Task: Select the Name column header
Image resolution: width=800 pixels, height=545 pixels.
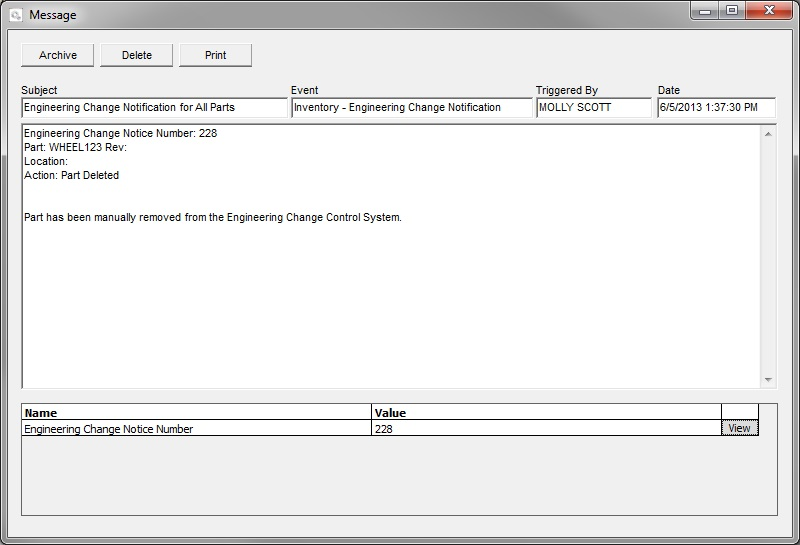Action: coord(196,412)
